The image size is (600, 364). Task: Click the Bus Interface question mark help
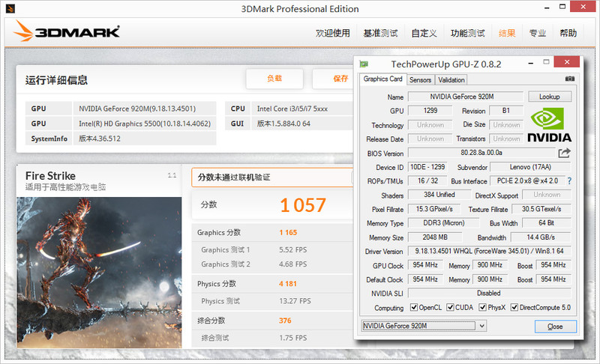point(569,181)
